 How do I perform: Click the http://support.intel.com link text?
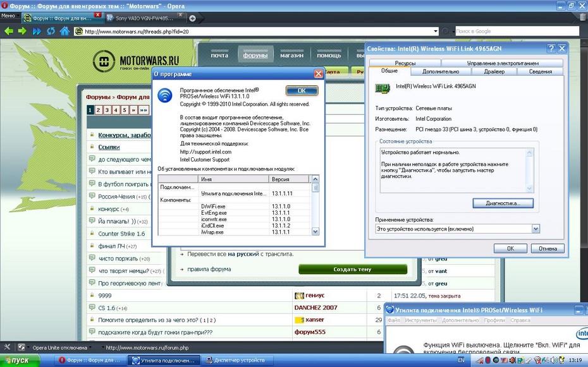[205, 152]
